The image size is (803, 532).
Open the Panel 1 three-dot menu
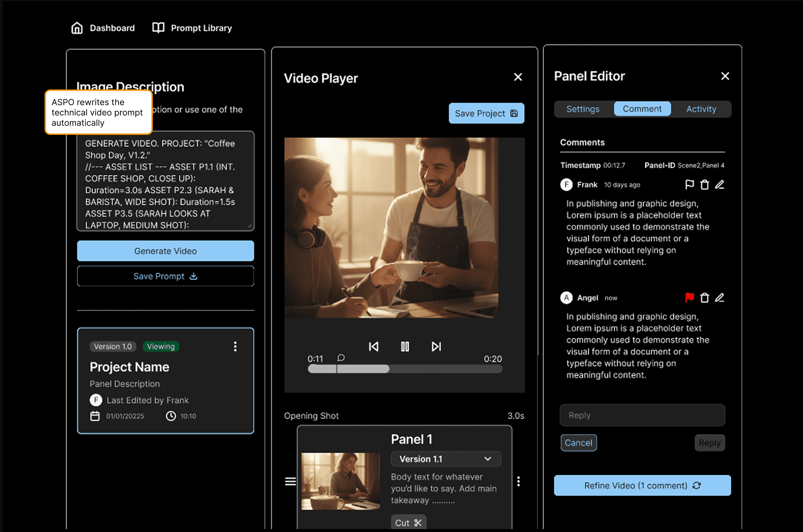click(518, 481)
